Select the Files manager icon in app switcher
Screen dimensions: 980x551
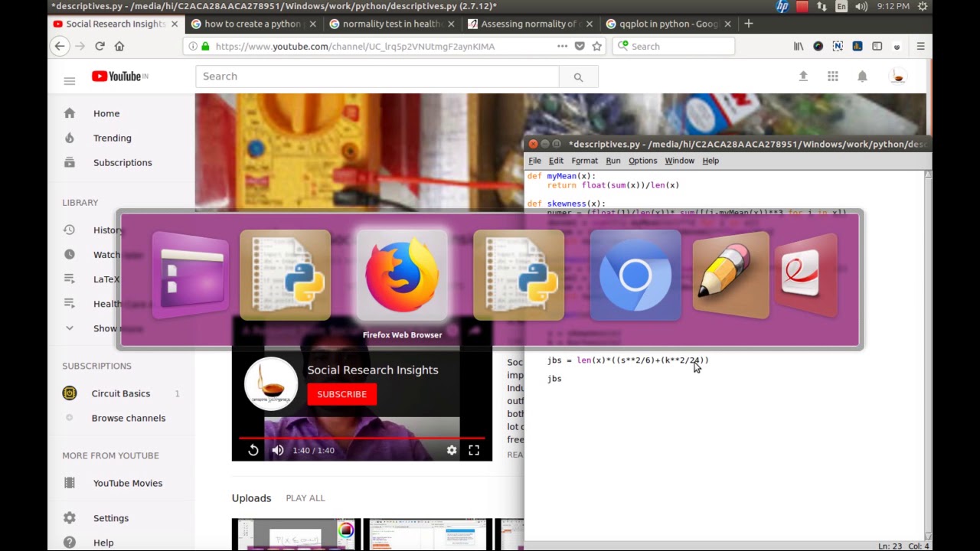click(x=191, y=275)
